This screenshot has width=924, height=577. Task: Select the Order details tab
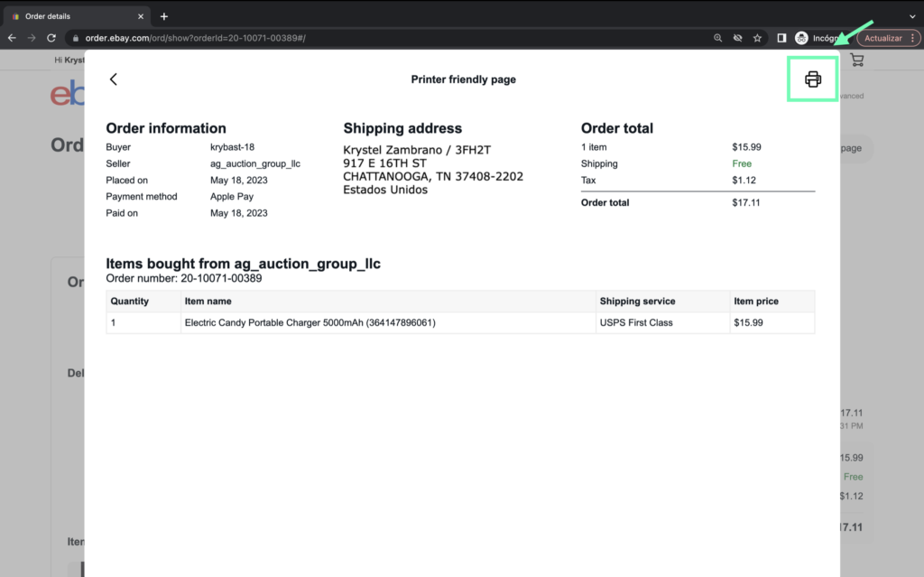(72, 16)
